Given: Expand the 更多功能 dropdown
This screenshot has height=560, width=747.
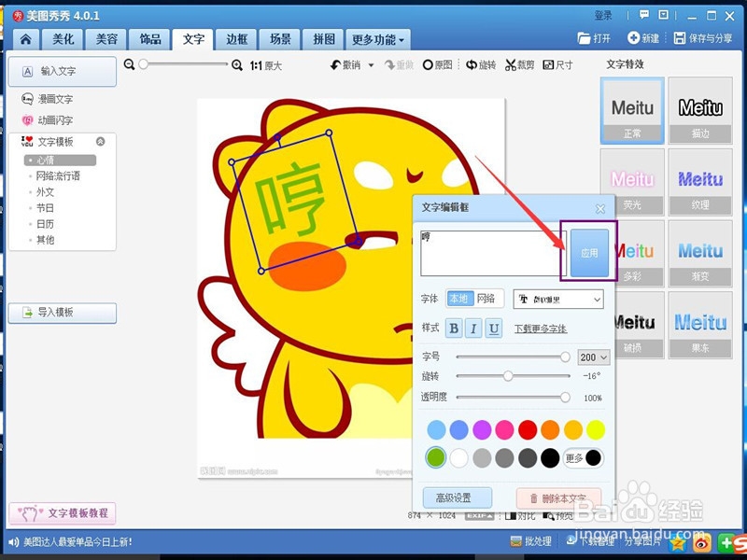Looking at the screenshot, I should point(378,39).
